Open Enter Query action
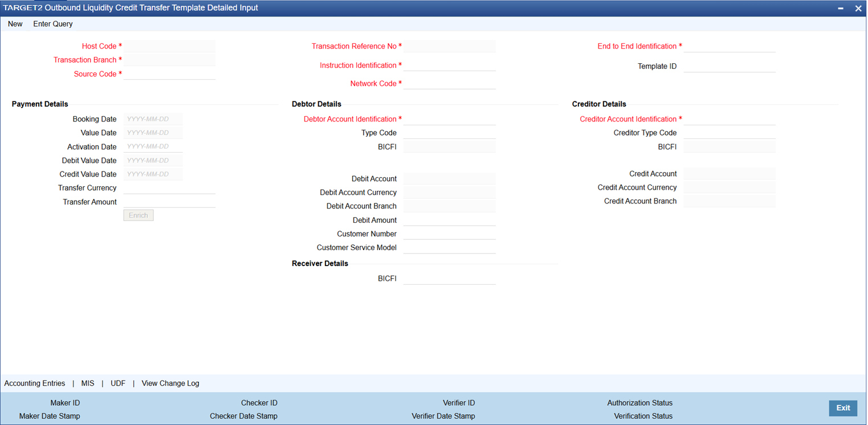868x425 pixels. point(53,24)
